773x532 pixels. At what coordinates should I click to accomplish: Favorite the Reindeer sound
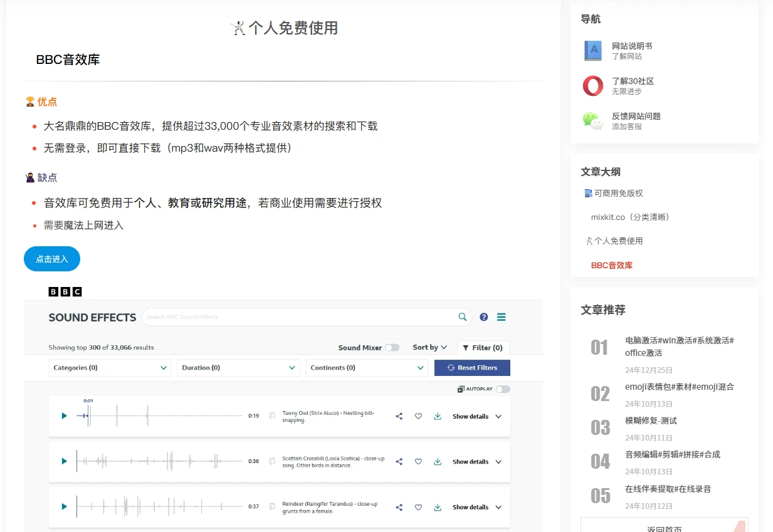point(419,507)
